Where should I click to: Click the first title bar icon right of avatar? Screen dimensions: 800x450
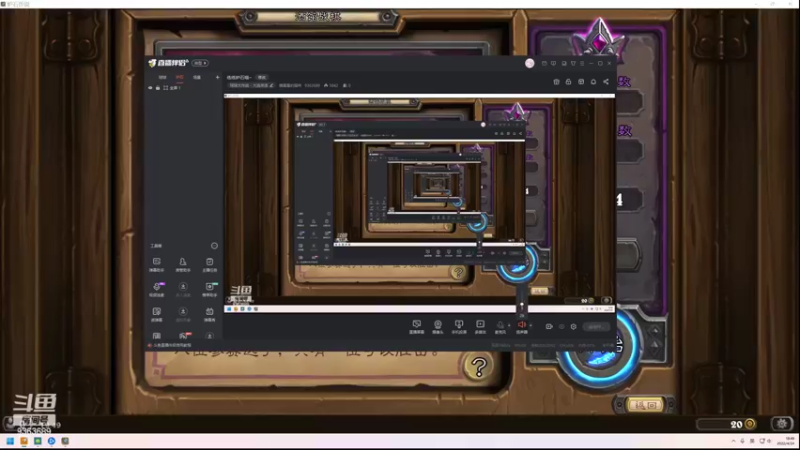point(544,63)
